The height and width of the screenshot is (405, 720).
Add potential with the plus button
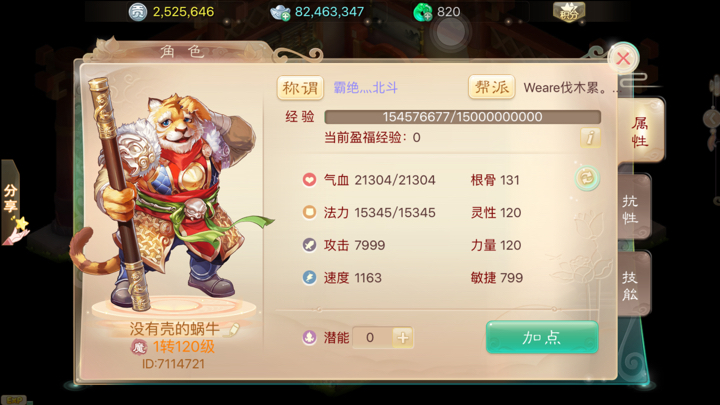pyautogui.click(x=403, y=338)
